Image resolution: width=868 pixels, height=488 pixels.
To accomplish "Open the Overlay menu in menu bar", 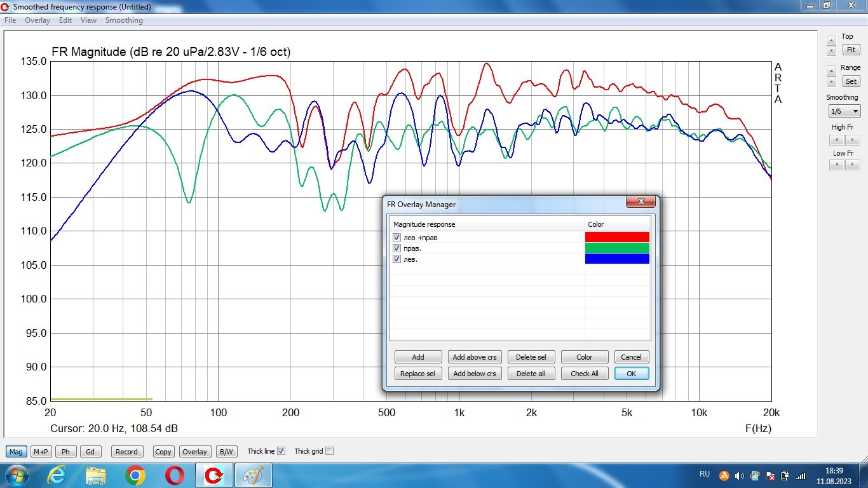I will coord(37,20).
